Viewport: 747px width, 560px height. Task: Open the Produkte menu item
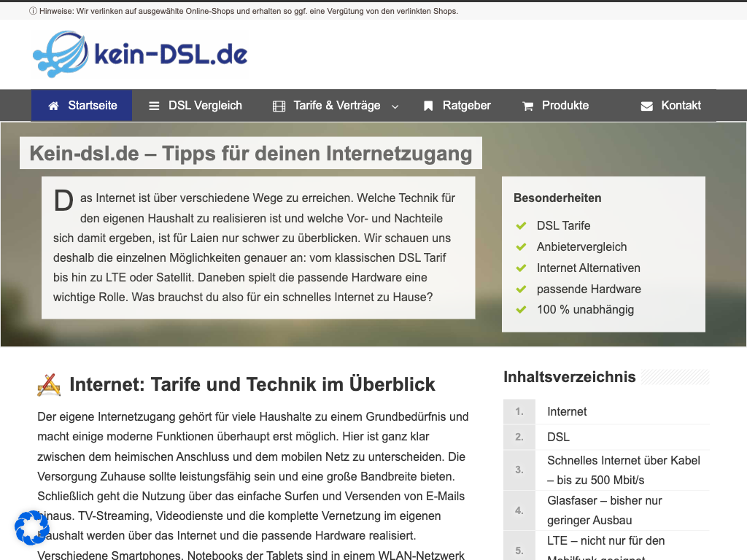click(x=565, y=106)
